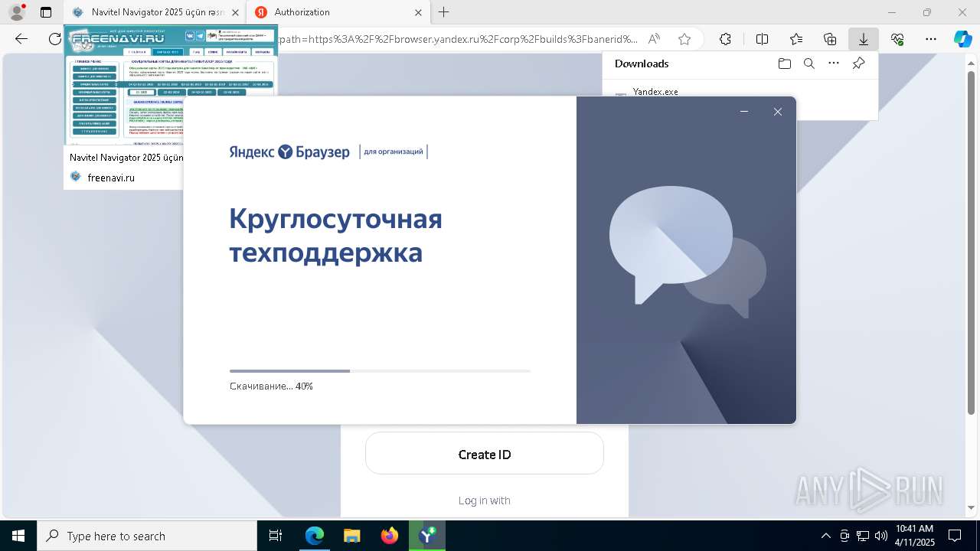This screenshot has height=551, width=980.
Task: Open Edge Settings and more menu
Action: click(931, 39)
